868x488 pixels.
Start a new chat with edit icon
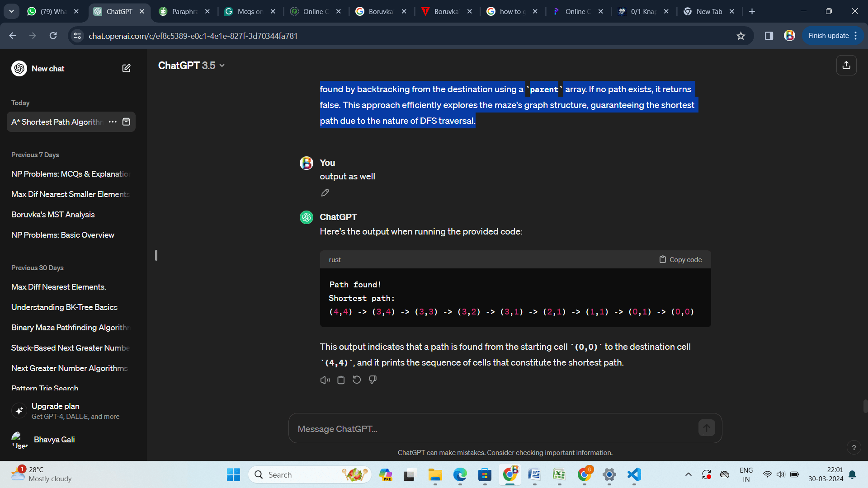[x=126, y=68]
